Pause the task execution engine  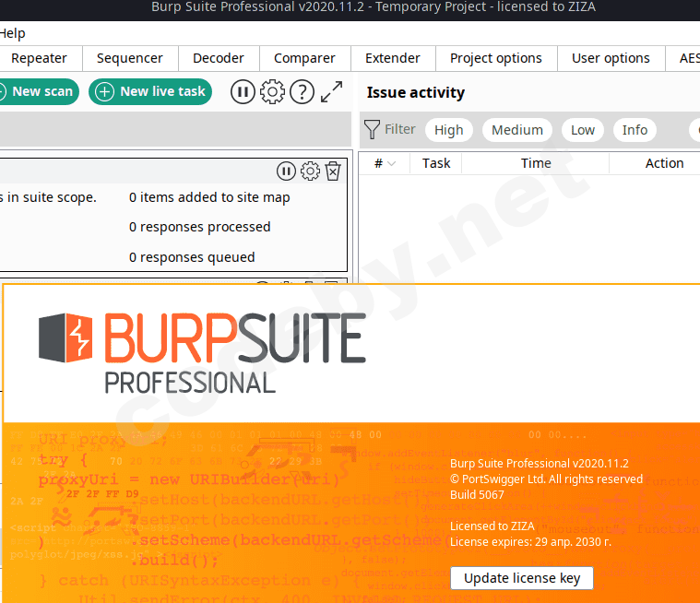tap(243, 92)
